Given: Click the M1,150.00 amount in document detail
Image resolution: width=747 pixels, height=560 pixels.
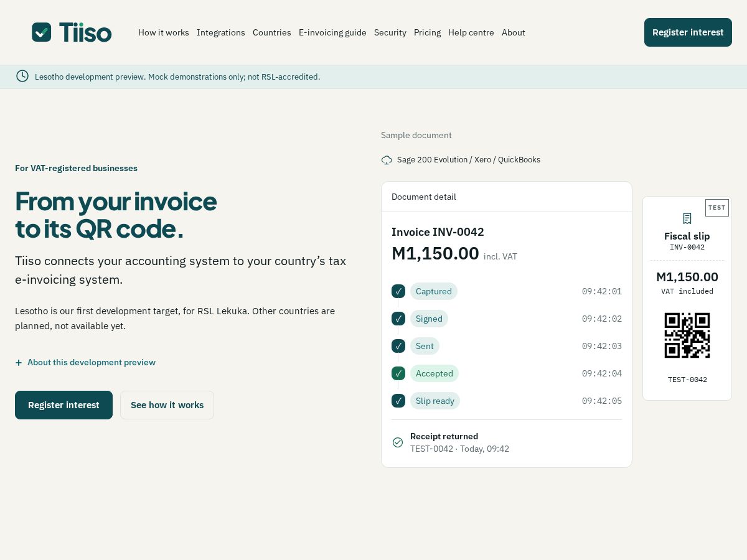Looking at the screenshot, I should 435,253.
